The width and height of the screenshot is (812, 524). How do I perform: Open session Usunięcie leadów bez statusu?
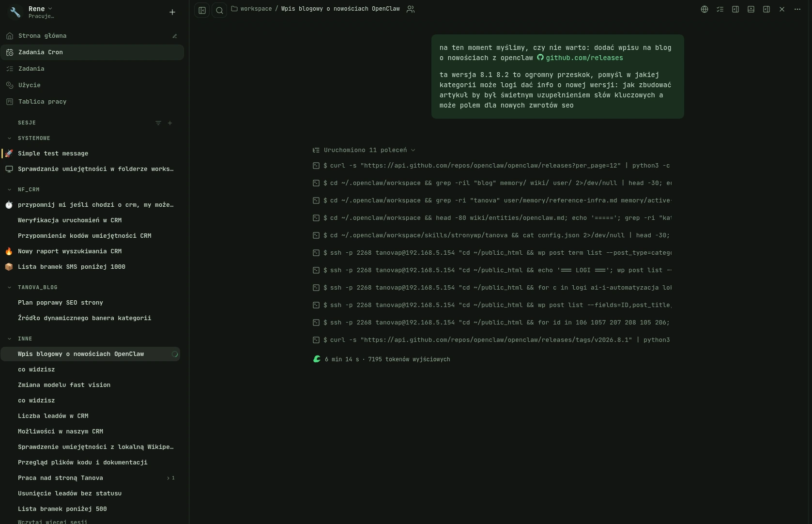coord(90,493)
